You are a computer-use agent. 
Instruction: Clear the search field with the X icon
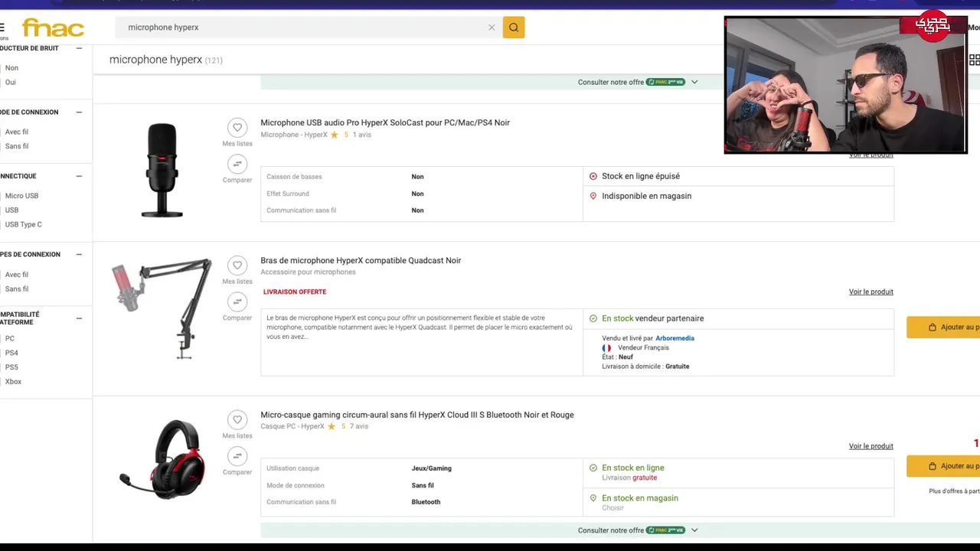pos(492,28)
